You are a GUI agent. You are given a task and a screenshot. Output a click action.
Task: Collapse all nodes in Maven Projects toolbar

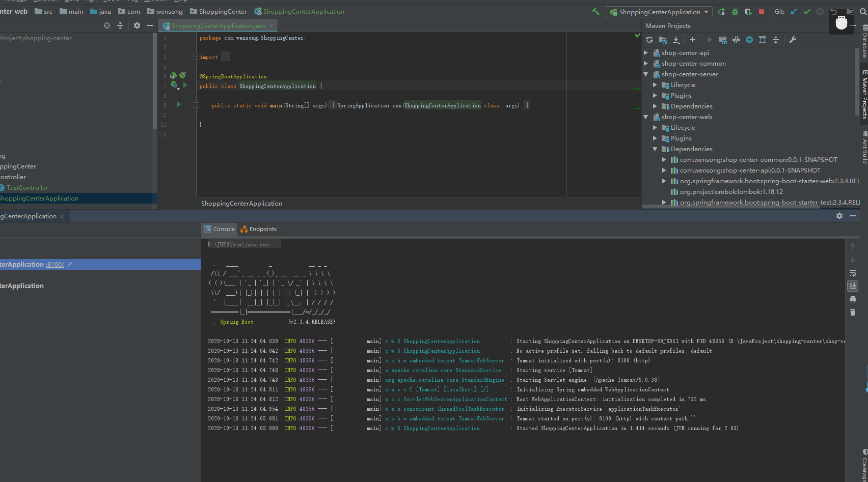pos(776,40)
